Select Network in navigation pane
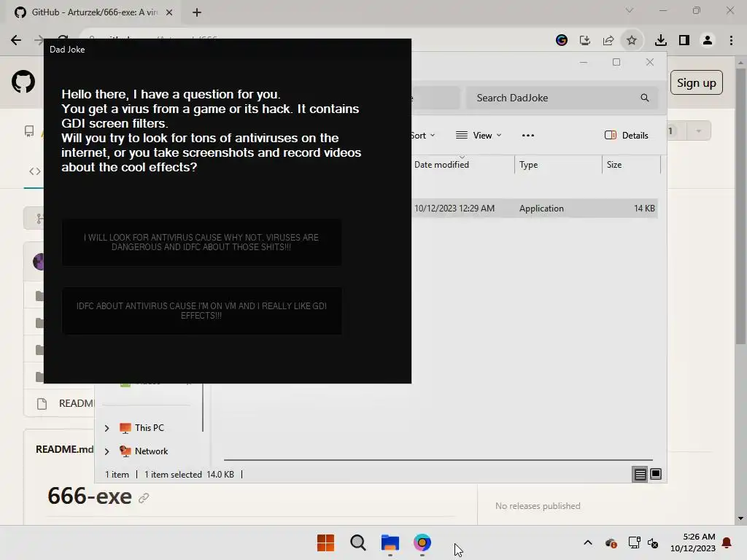 (144, 451)
